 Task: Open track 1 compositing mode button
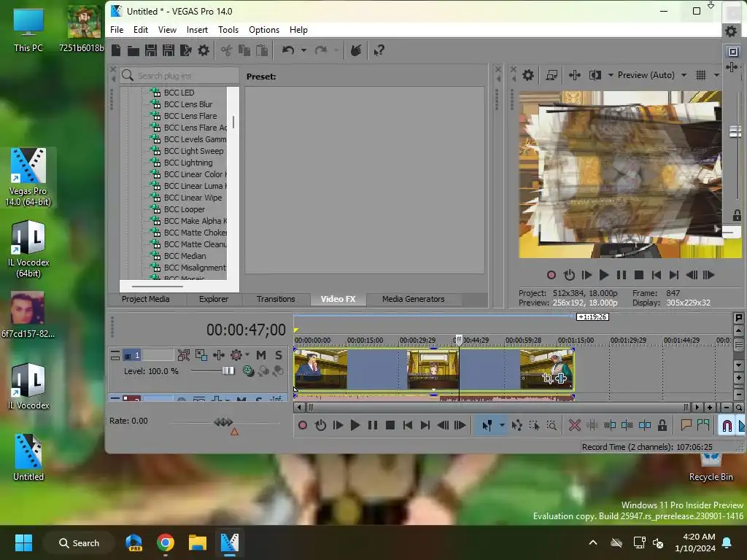click(248, 371)
